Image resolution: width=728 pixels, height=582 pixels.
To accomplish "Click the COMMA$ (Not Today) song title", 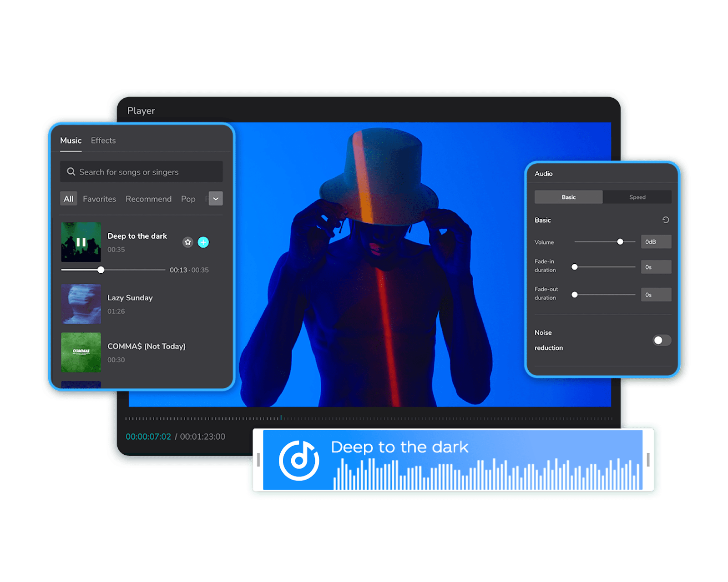I will point(147,346).
